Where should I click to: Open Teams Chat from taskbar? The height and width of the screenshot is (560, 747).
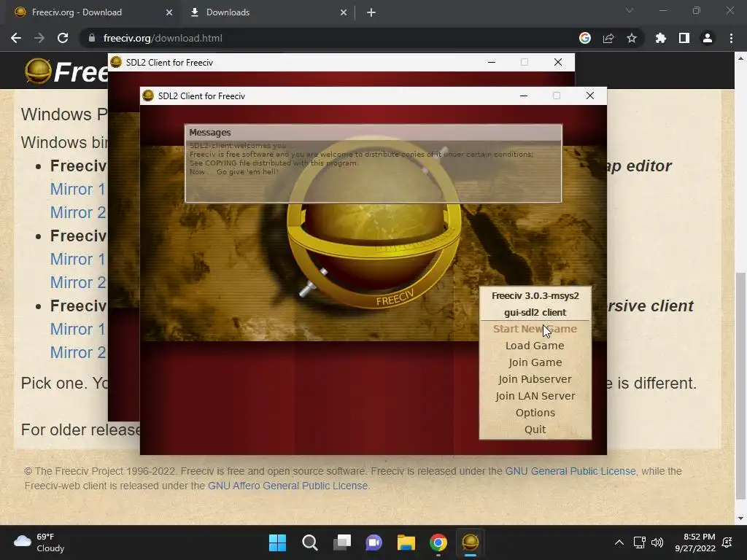[x=374, y=542]
